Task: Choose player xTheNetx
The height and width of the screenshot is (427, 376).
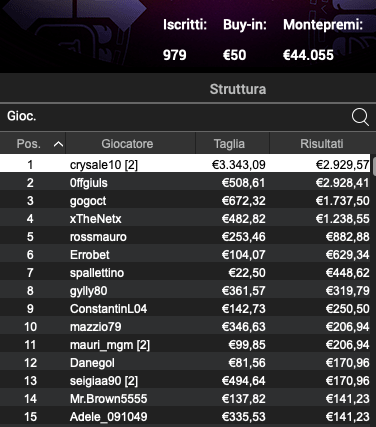Action: 185,219
